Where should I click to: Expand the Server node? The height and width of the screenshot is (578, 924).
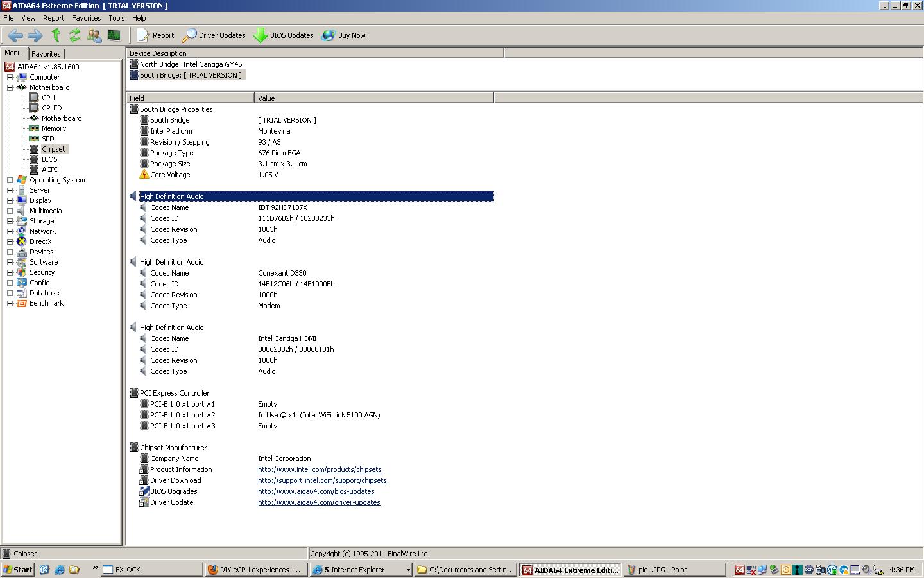[x=10, y=190]
